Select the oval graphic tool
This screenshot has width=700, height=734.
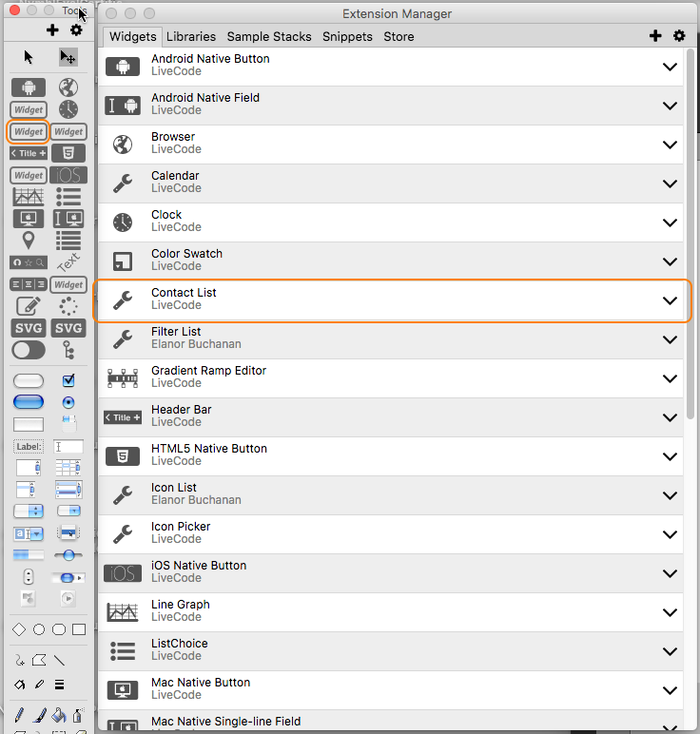(39, 629)
